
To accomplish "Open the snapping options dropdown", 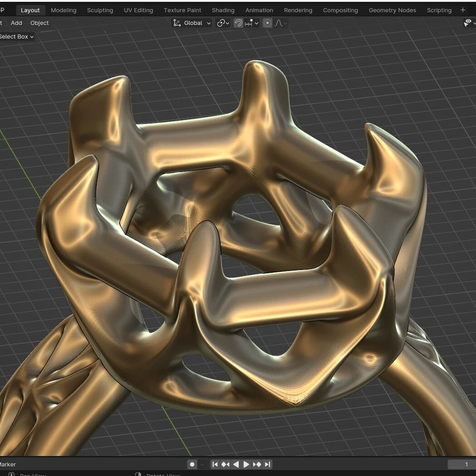I will [x=252, y=23].
